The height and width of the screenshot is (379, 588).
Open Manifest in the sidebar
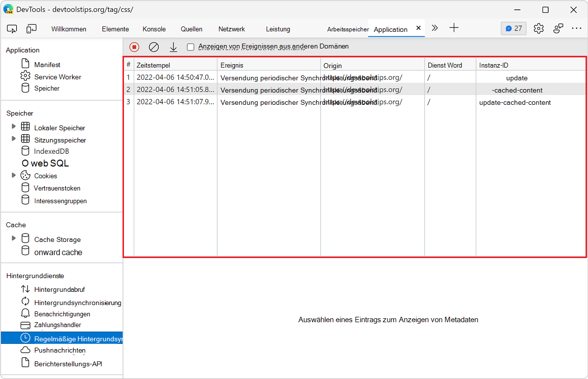[x=47, y=65]
